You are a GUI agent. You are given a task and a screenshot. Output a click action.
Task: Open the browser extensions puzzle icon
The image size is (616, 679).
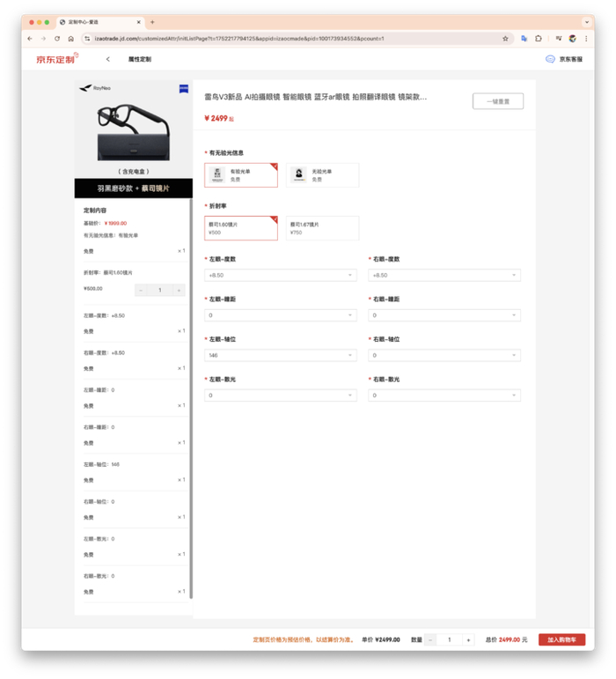[539, 39]
